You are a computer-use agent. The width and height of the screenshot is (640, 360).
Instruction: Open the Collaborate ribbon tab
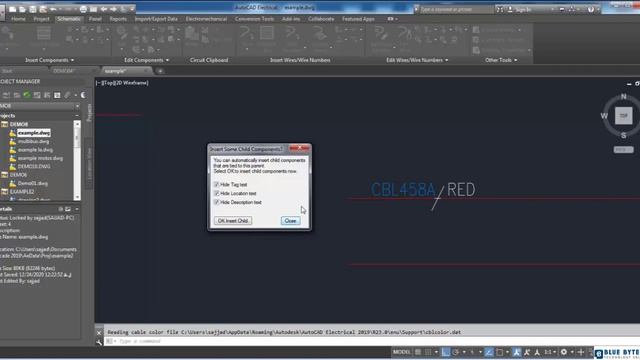[321, 19]
